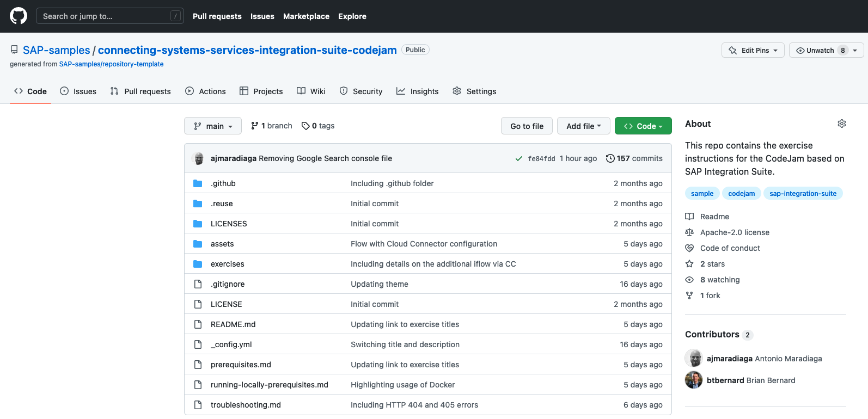Click the tag icon beside 0 tags
This screenshot has width=868, height=419.
[305, 126]
